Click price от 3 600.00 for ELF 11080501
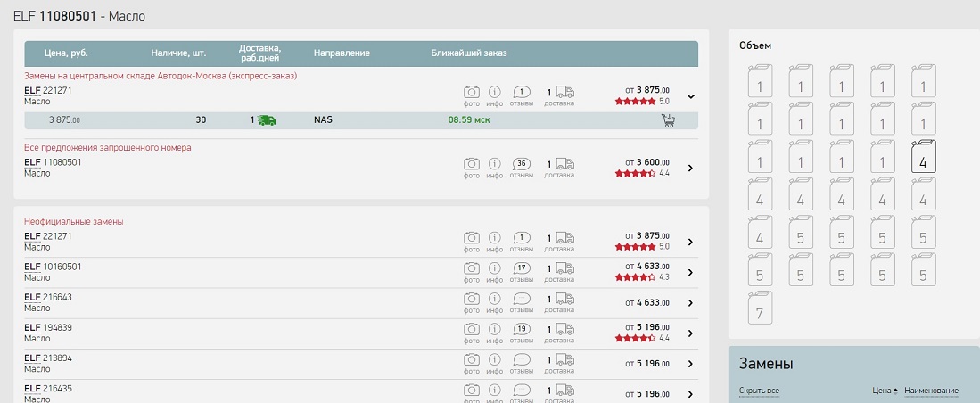 coord(647,162)
